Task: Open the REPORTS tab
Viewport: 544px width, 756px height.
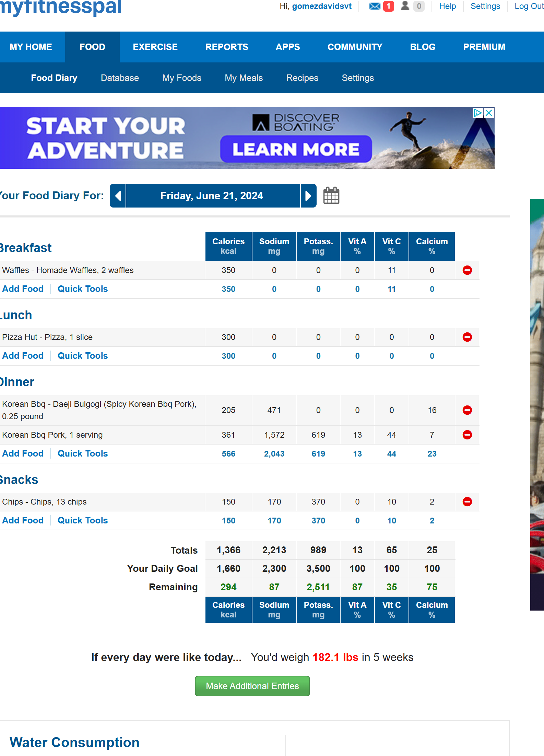Action: coord(227,47)
